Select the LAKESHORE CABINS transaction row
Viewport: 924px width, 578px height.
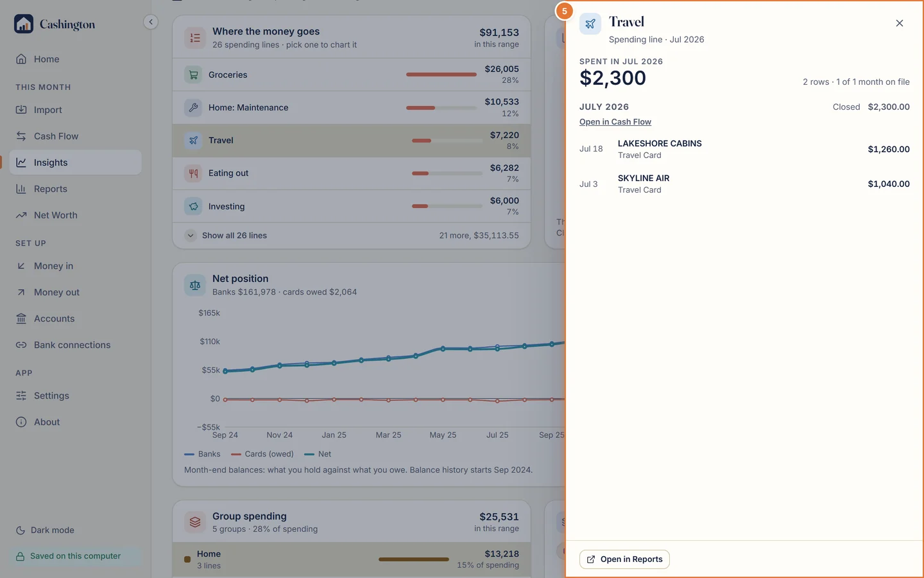point(744,149)
